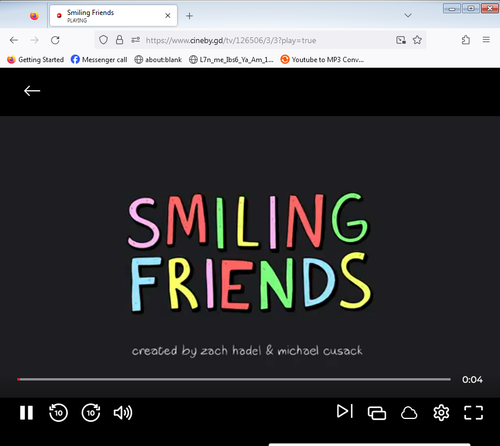Toggle picture-in-picture from address bar
The width and height of the screenshot is (500, 446).
coord(401,40)
